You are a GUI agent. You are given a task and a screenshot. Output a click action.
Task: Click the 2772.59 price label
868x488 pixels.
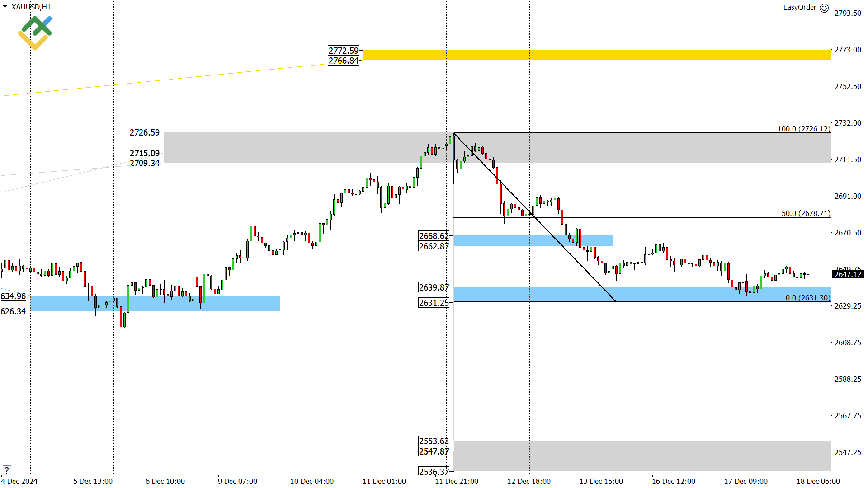343,51
